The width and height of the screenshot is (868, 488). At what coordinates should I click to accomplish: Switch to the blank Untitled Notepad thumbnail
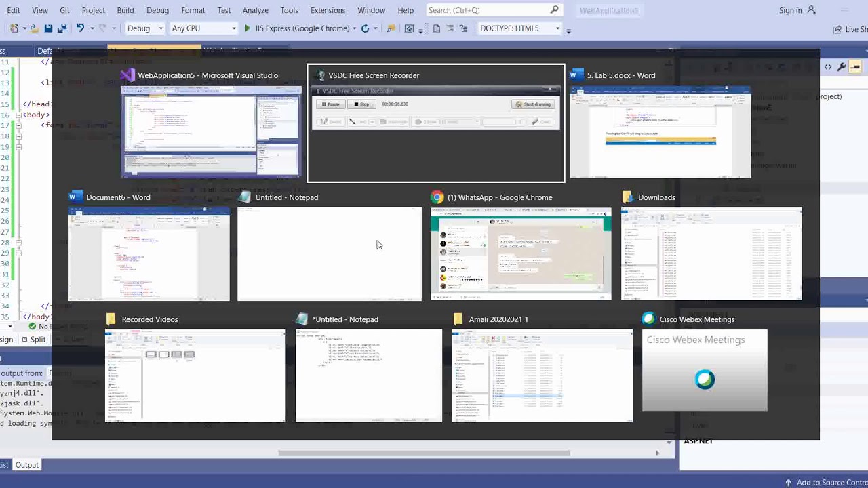tap(330, 253)
